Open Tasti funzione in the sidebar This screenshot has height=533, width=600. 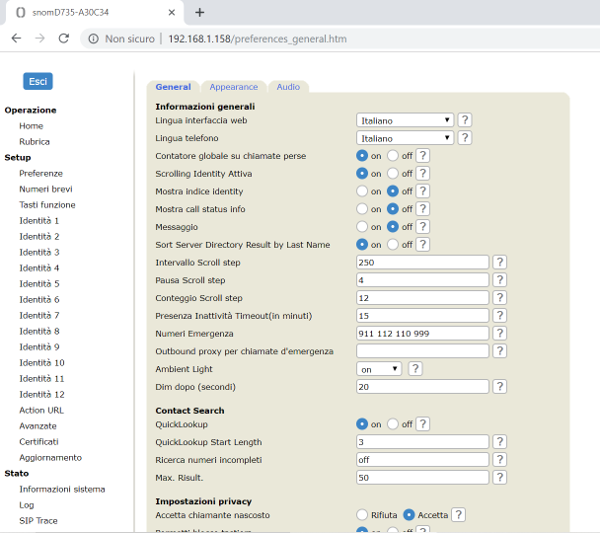point(47,205)
